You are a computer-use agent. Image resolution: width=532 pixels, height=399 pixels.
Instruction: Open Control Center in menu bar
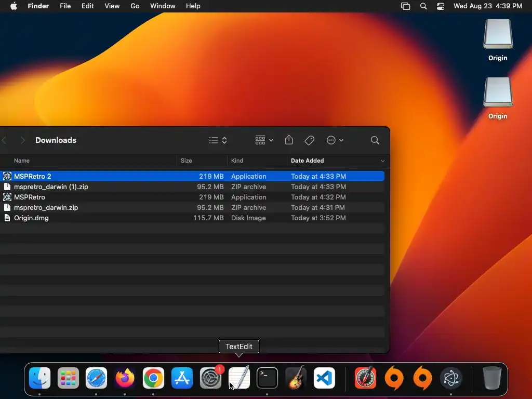coord(441,6)
